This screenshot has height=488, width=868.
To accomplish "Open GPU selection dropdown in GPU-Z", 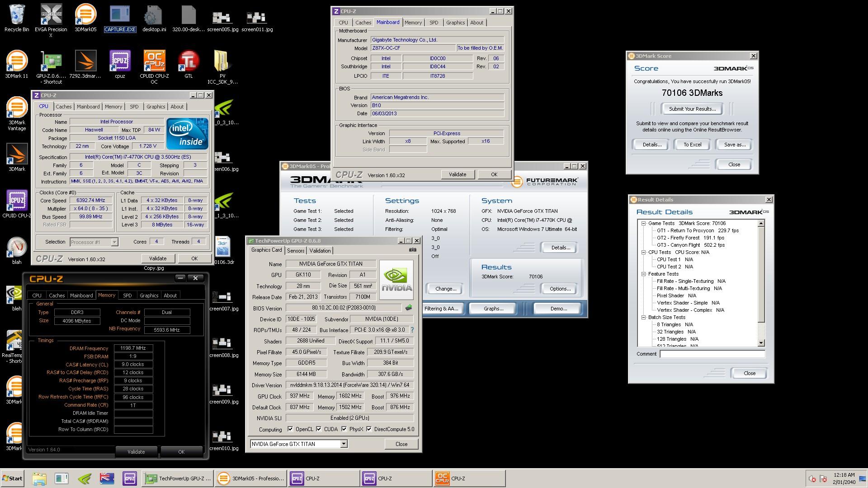I will tap(299, 444).
